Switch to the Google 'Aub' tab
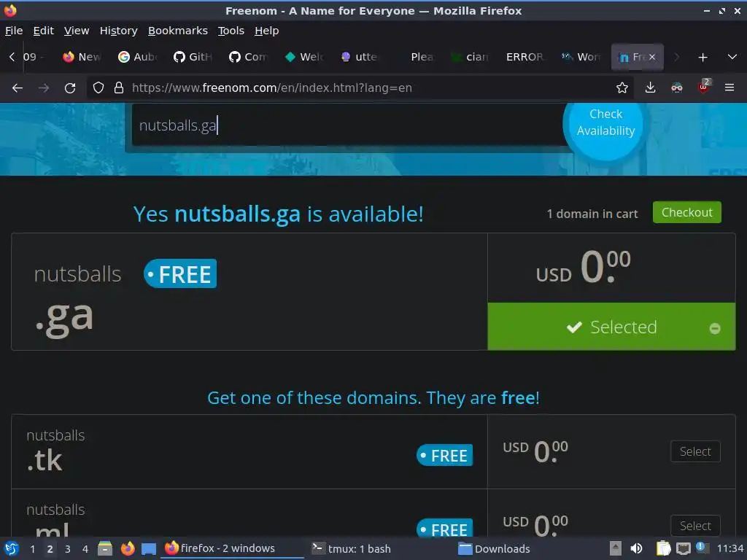 137,57
